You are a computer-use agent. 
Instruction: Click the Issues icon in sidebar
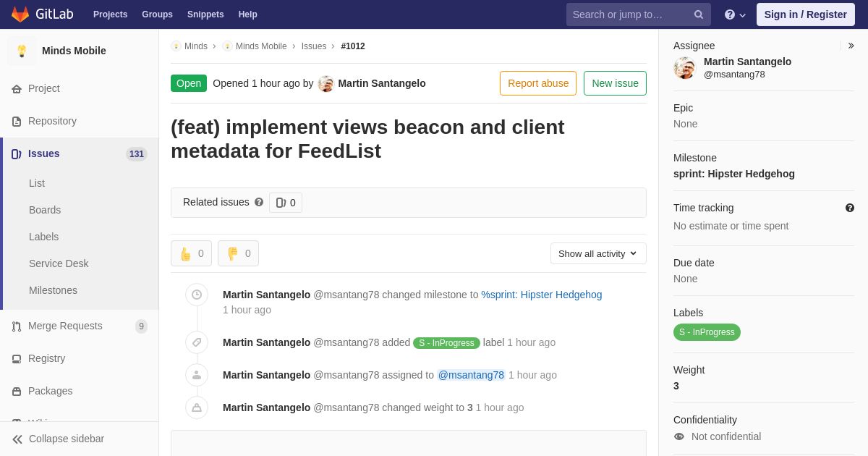[17, 153]
